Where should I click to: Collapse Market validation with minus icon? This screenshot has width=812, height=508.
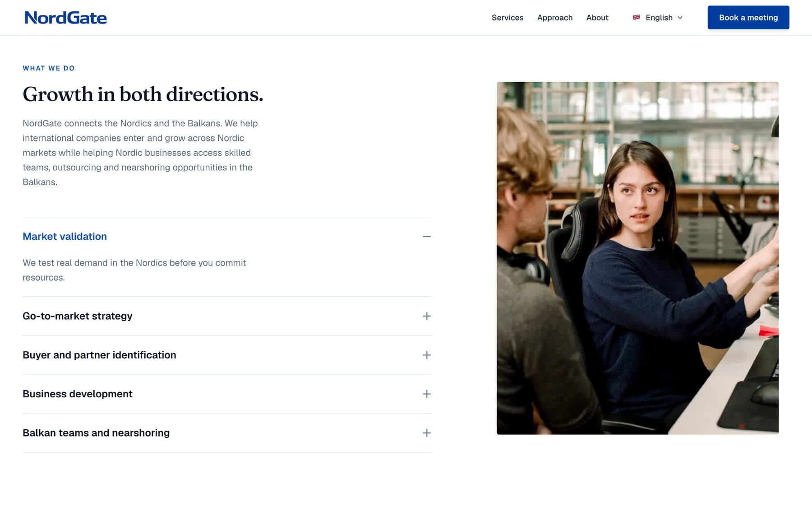point(426,237)
